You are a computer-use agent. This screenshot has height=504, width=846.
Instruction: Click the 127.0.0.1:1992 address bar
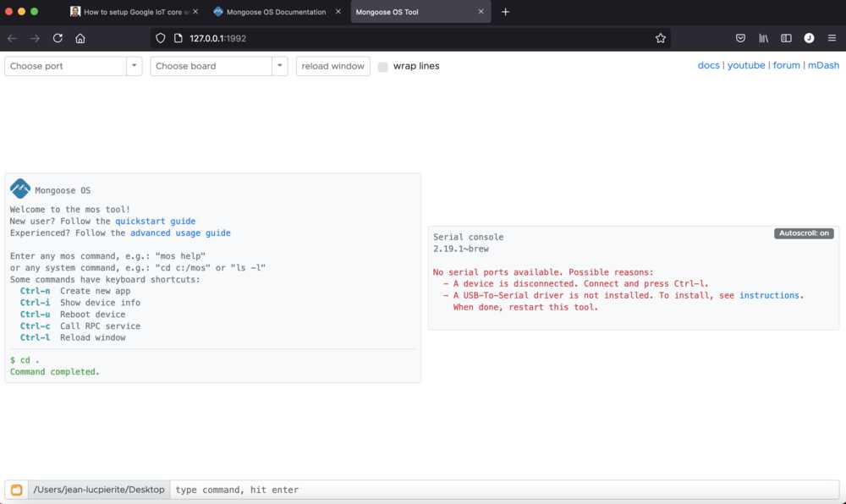(x=410, y=38)
